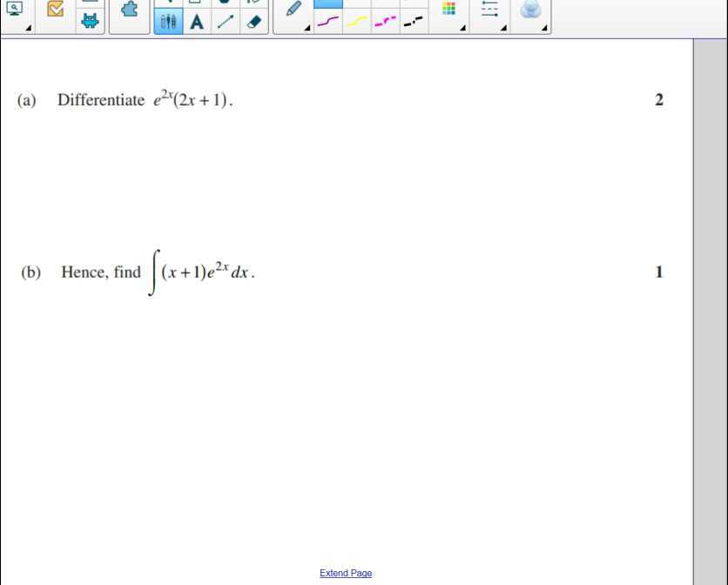Select the text tool labeled A
The height and width of the screenshot is (585, 728).
(197, 22)
